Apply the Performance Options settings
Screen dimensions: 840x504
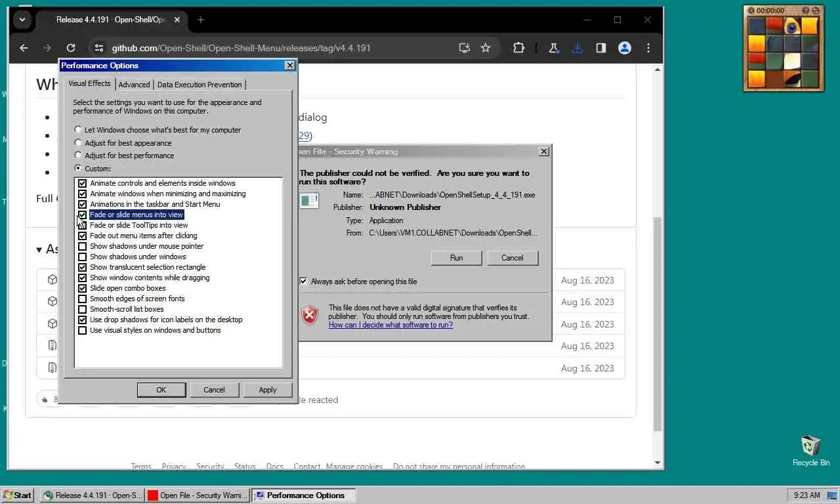(268, 390)
